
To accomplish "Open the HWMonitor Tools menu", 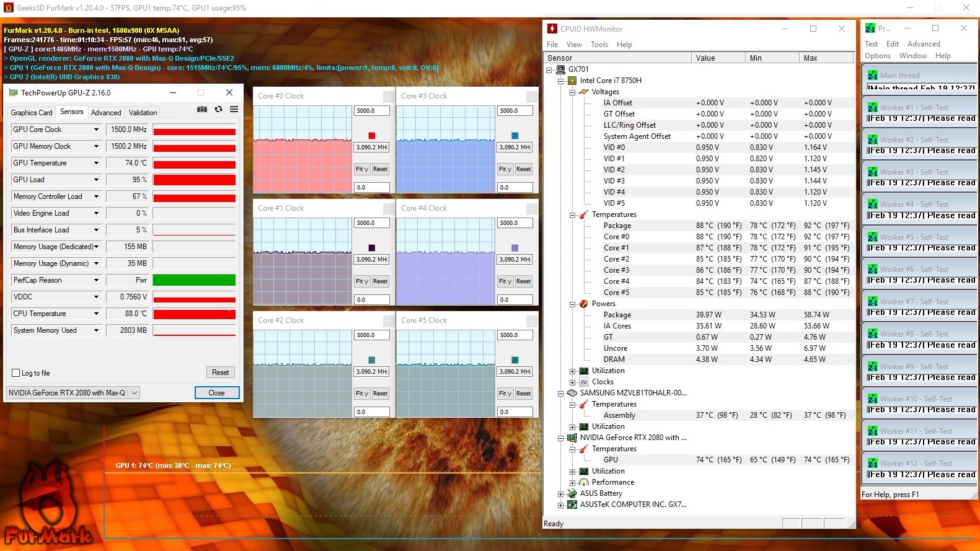I will 599,45.
